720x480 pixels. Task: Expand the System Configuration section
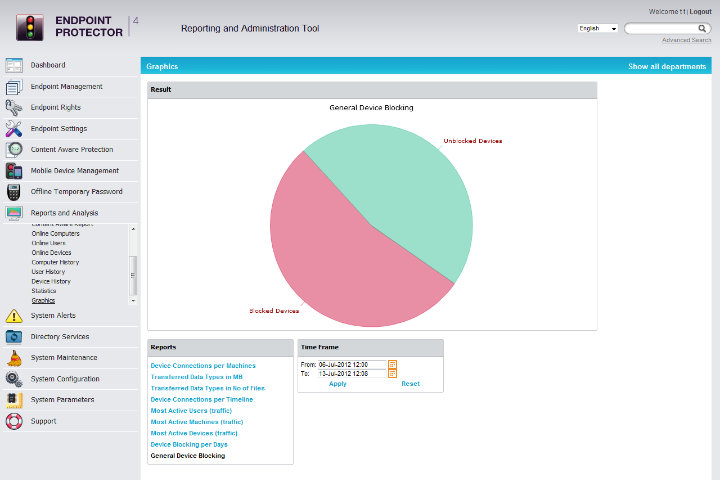click(65, 379)
